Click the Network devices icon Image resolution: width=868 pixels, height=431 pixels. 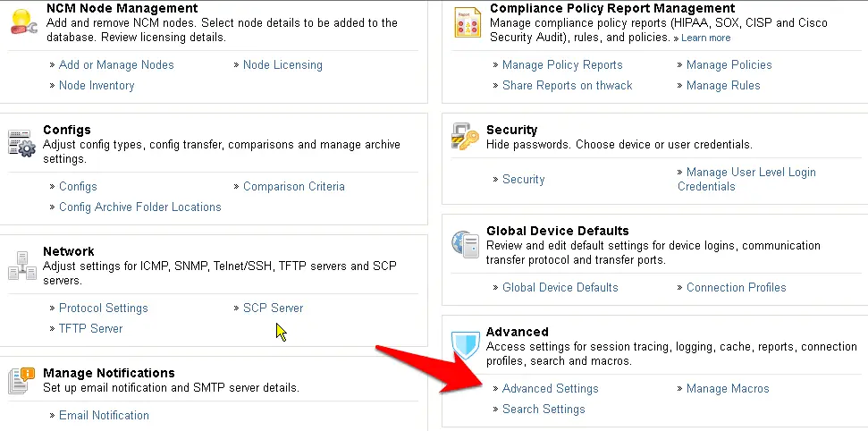[x=22, y=266]
